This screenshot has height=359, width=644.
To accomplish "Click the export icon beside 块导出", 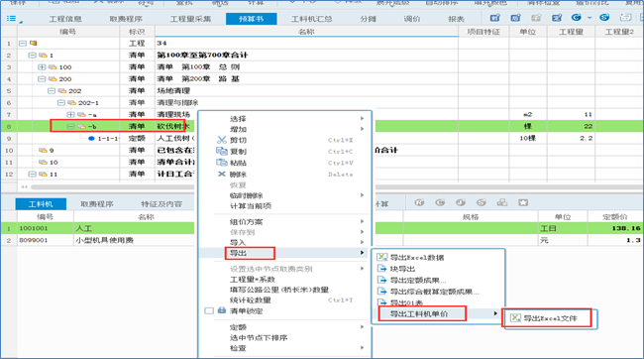I will coord(382,269).
